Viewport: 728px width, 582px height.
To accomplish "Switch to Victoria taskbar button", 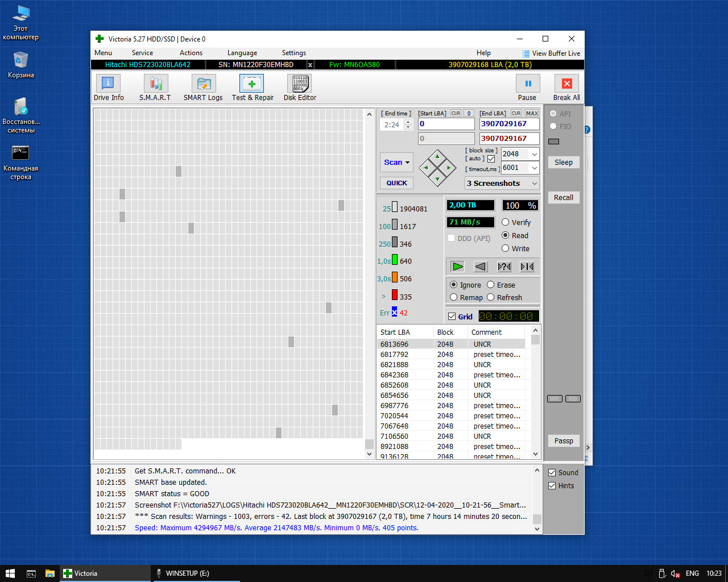I will (x=105, y=573).
